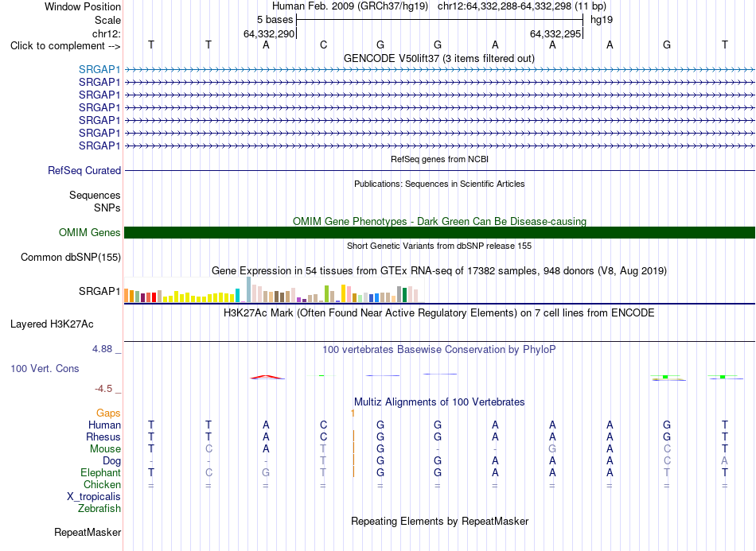Click 'Repeating Elements by RepeatMasker' title

[439, 521]
